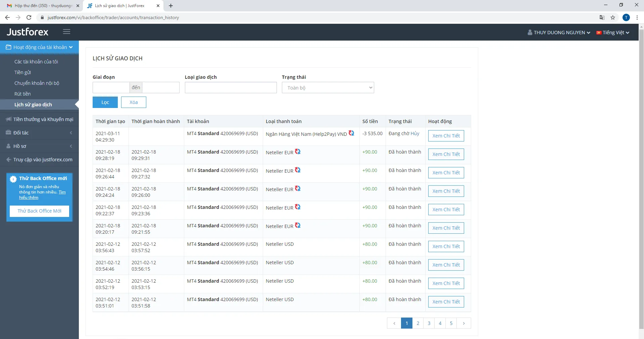Open Chuyển khoản nội bộ

click(37, 83)
